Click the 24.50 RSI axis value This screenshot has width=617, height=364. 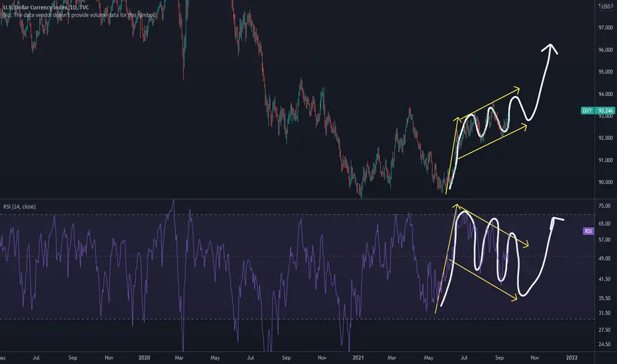(x=604, y=344)
